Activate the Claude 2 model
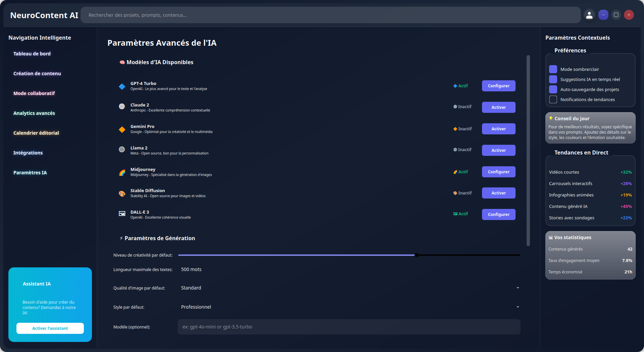The image size is (644, 352). (498, 107)
